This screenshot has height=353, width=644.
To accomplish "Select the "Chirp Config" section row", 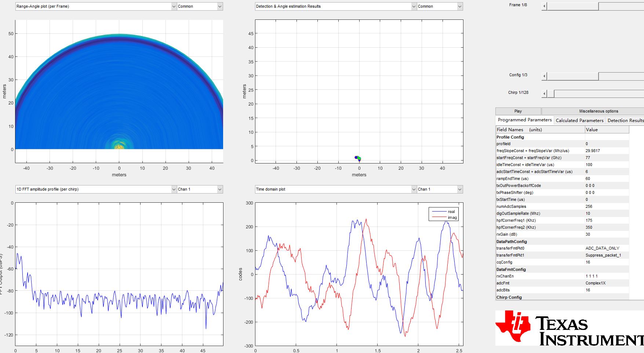I will coord(562,297).
